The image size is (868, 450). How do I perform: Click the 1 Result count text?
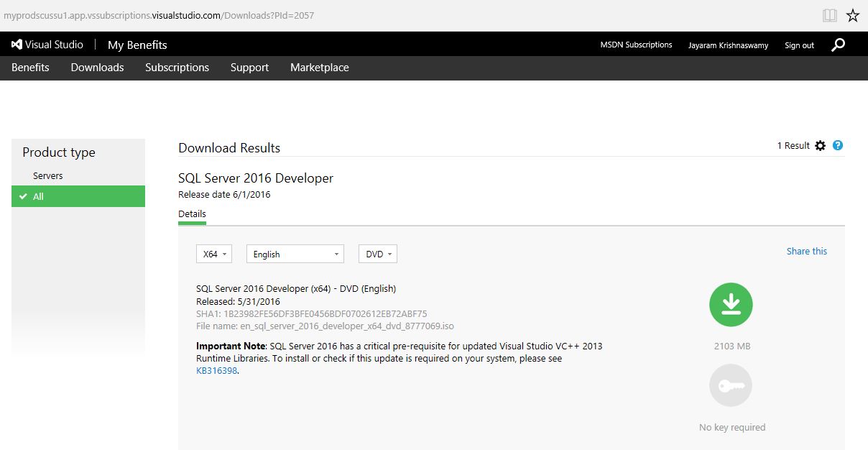[793, 145]
